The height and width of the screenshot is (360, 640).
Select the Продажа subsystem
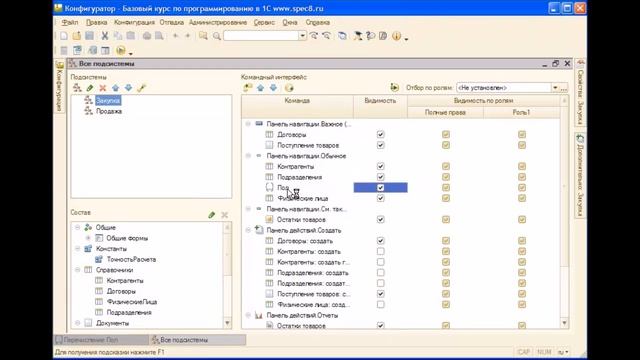(109, 111)
